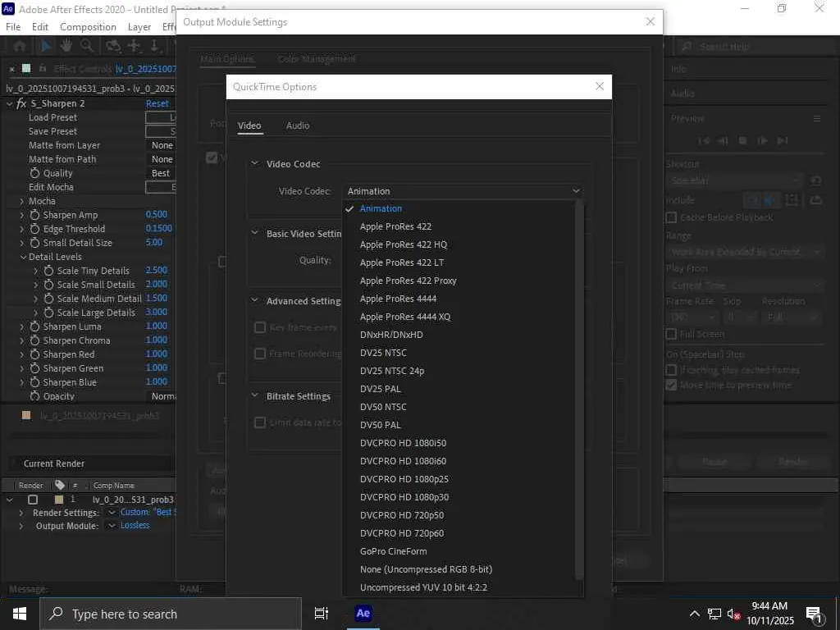The width and height of the screenshot is (840, 630).
Task: Collapse the Detail Levels group
Action: (x=23, y=257)
